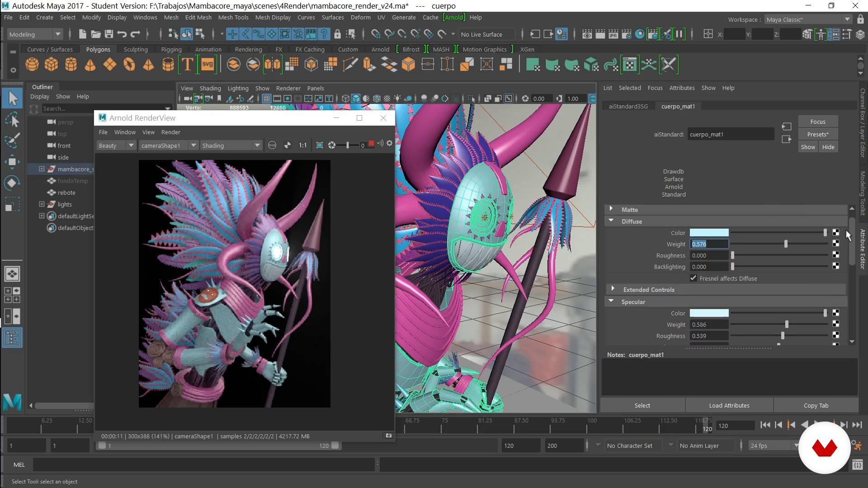This screenshot has height=488, width=868.
Task: Click the Specular Color swatch
Action: [x=709, y=313]
